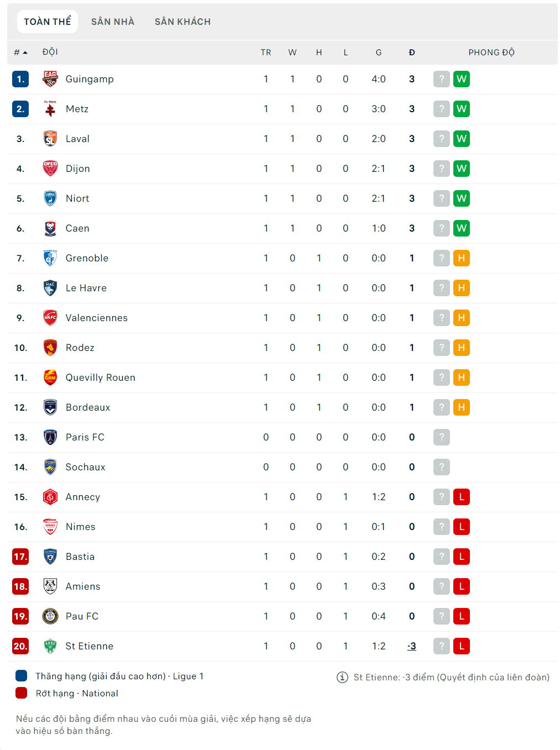Click St Etienne's underlined -3 points
560x750 pixels.
tap(412, 646)
